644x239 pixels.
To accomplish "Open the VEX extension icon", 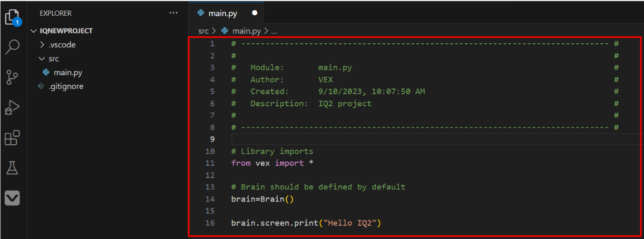I will click(13, 198).
